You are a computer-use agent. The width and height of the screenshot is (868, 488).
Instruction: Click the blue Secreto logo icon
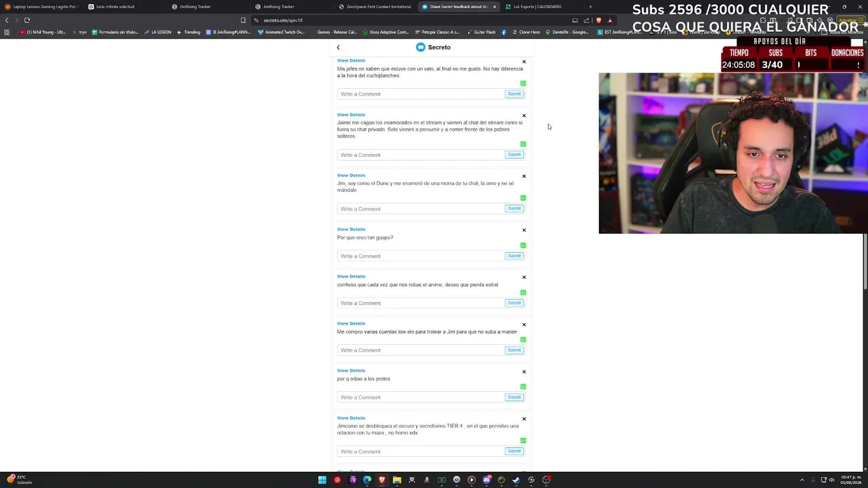tap(420, 47)
